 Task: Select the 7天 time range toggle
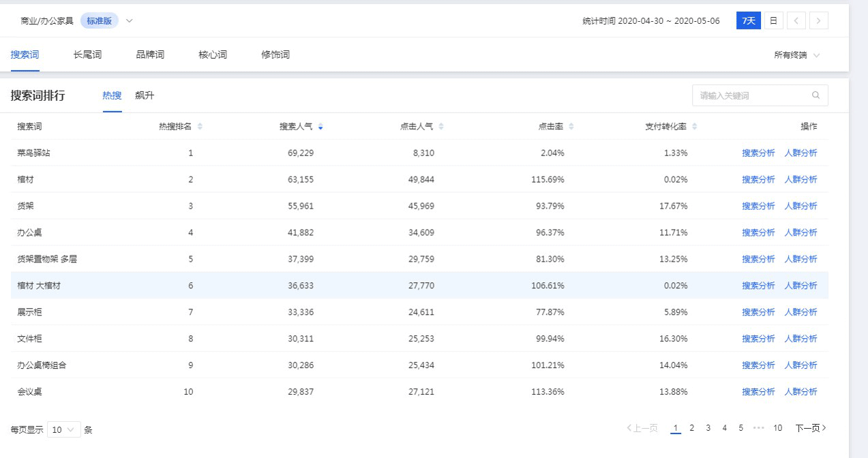[x=748, y=20]
